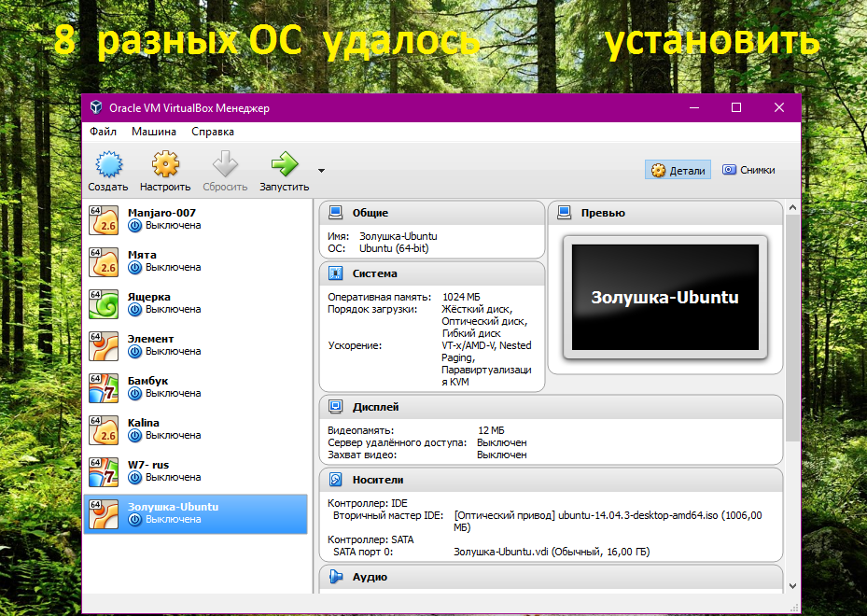Click the Система section chip icon
Image resolution: width=867 pixels, height=616 pixels.
click(336, 273)
